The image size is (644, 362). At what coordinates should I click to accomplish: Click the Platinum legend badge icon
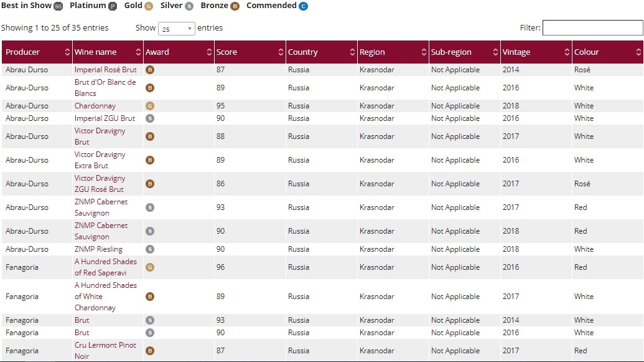[x=113, y=6]
